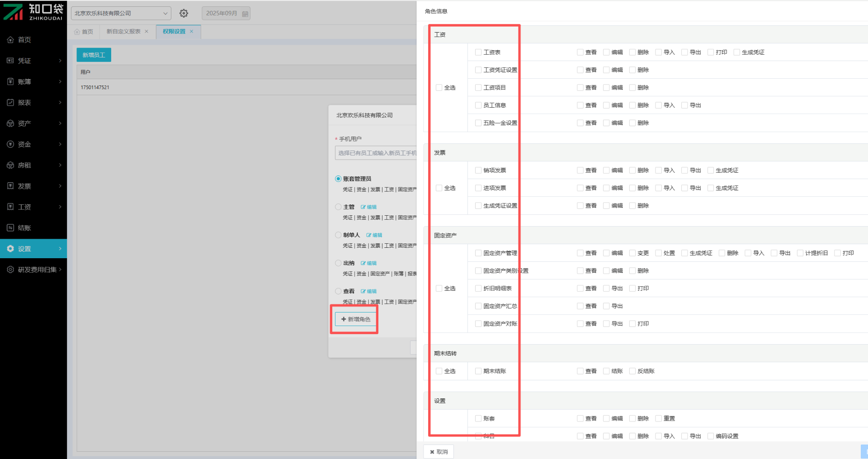Screen dimensions: 868x459
Task: Click the 凭证 voucher icon in the sidebar
Action: tap(10, 61)
